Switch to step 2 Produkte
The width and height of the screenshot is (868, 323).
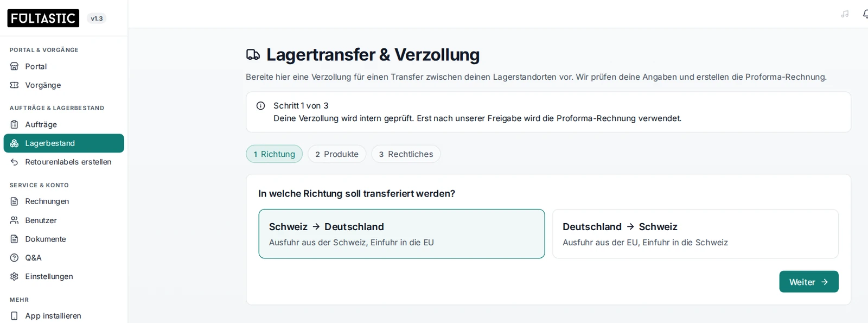point(337,154)
